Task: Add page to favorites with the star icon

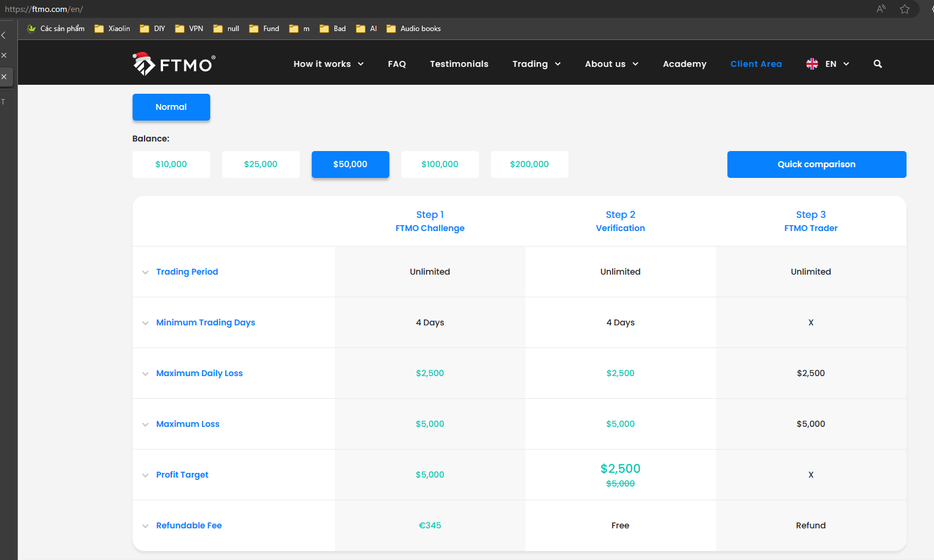Action: (x=905, y=9)
